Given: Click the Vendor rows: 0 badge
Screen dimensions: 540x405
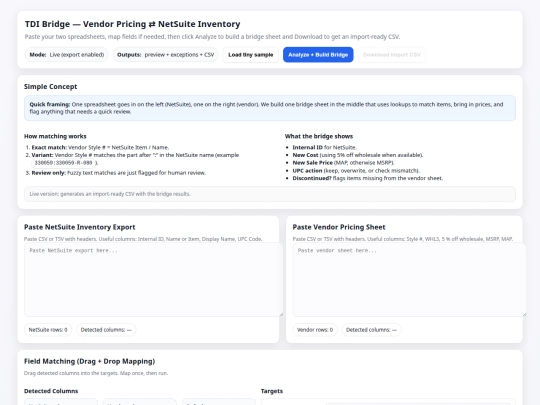Looking at the screenshot, I should click(315, 330).
